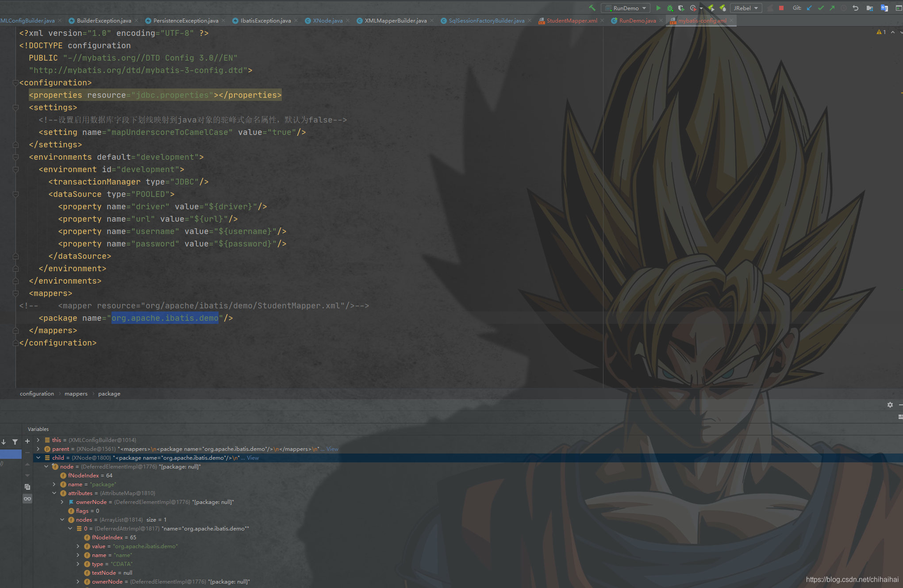Close the mybatis-config.xml tab
The width and height of the screenshot is (903, 588).
tap(731, 20)
